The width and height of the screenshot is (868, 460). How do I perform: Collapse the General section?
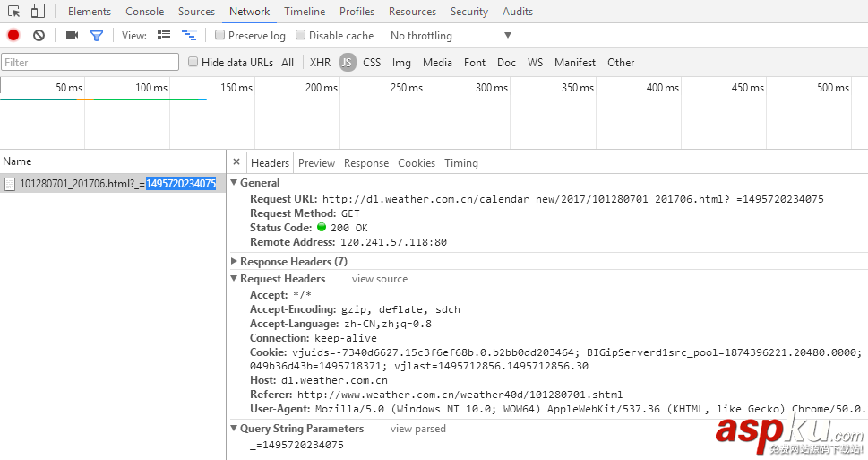pyautogui.click(x=234, y=182)
